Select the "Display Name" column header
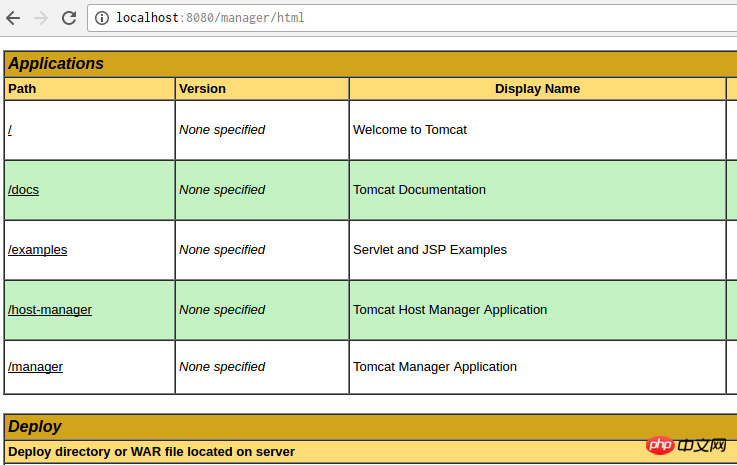 pos(537,89)
